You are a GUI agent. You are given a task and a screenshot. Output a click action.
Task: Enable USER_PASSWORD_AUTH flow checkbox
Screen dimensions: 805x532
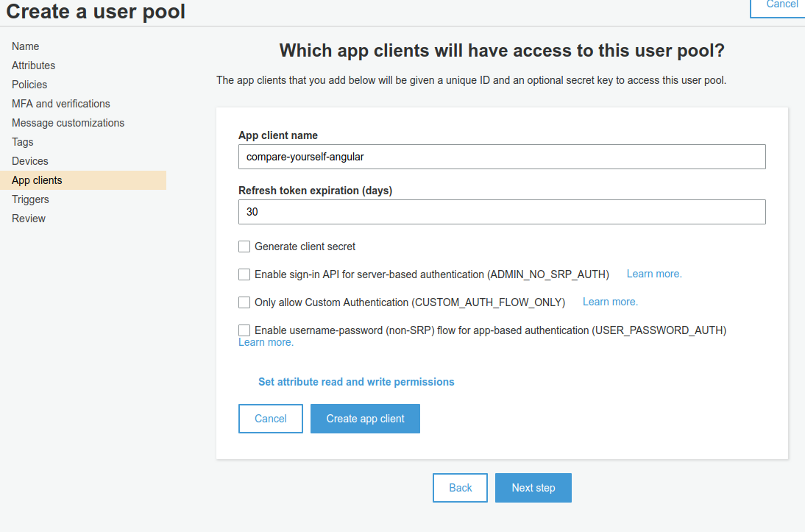[244, 330]
